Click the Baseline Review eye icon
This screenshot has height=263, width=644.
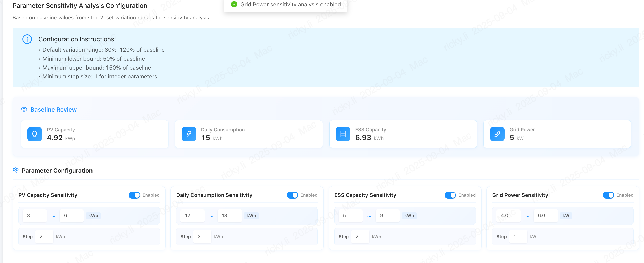click(24, 109)
